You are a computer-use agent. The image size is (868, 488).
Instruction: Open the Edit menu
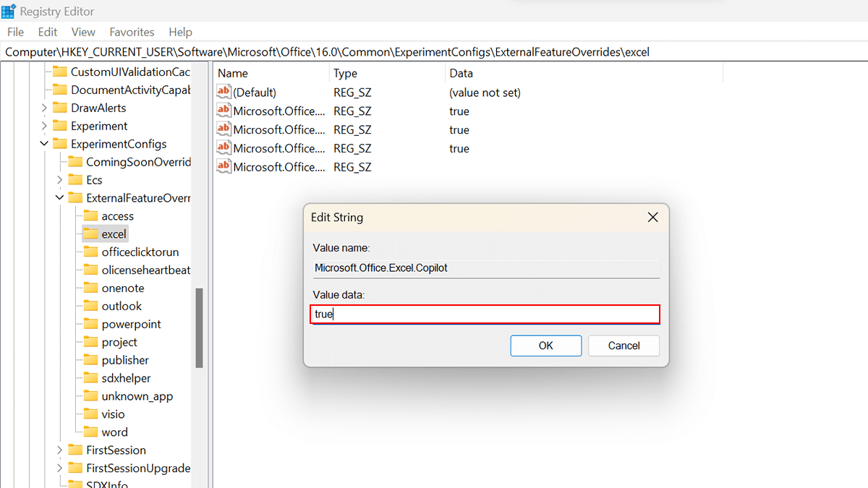tap(48, 32)
